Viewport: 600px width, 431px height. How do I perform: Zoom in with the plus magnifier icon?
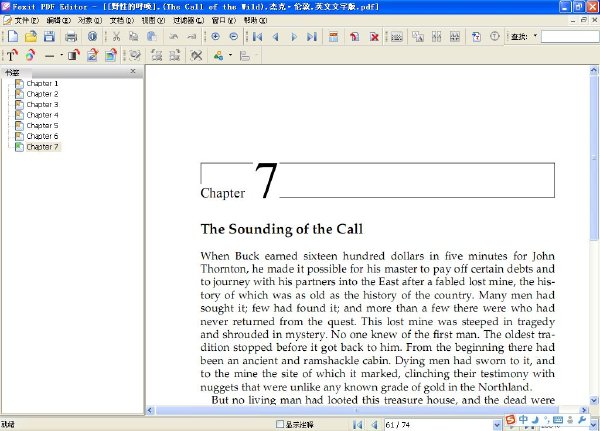215,37
